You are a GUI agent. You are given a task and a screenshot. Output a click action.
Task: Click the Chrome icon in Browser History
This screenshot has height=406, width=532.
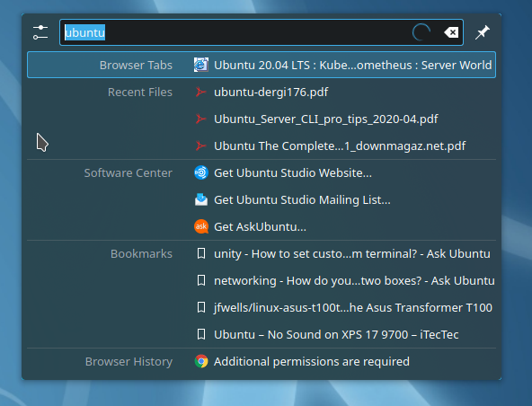(201, 361)
